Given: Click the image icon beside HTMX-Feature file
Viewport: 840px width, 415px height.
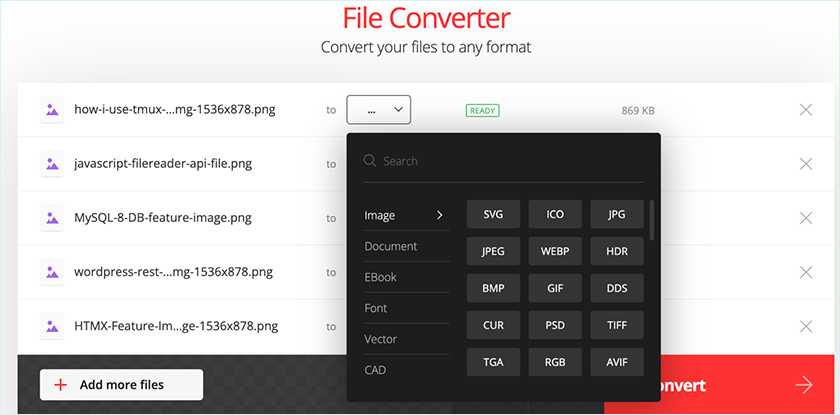Looking at the screenshot, I should [x=52, y=326].
